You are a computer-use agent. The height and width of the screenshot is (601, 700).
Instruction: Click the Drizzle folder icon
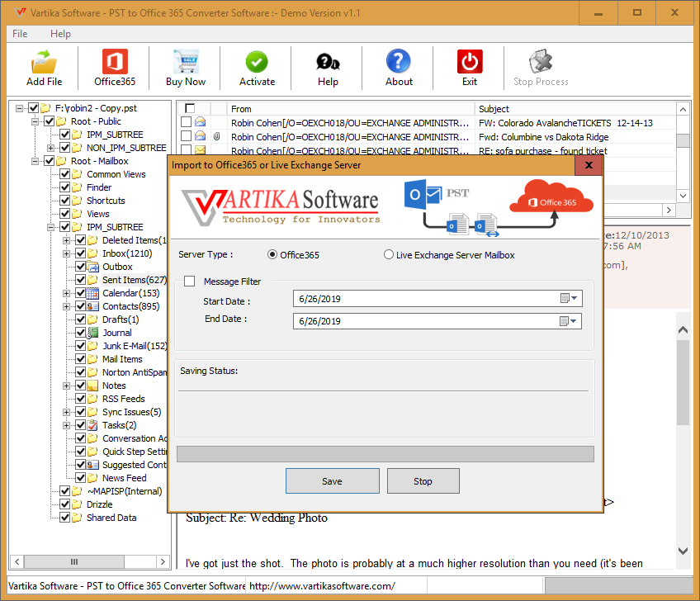point(78,504)
